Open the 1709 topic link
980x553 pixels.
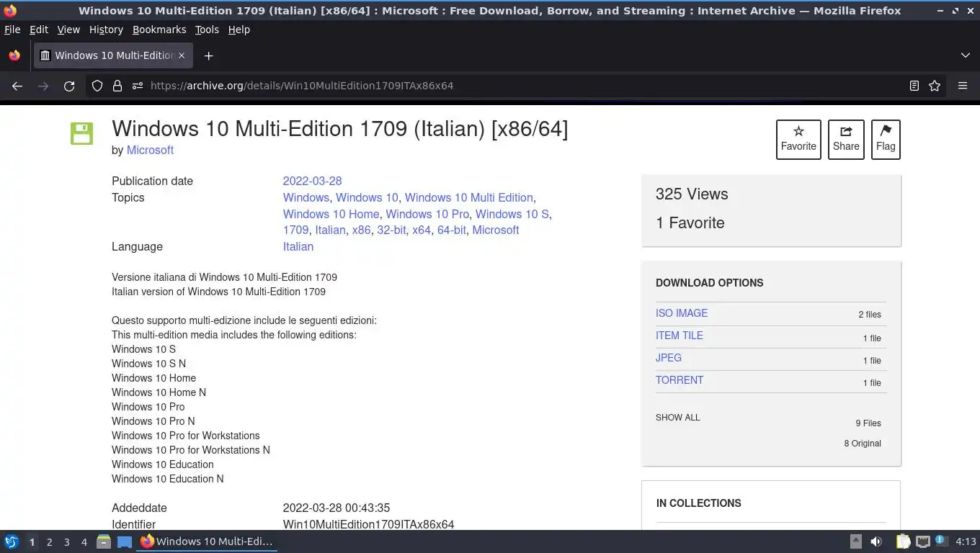tap(295, 230)
